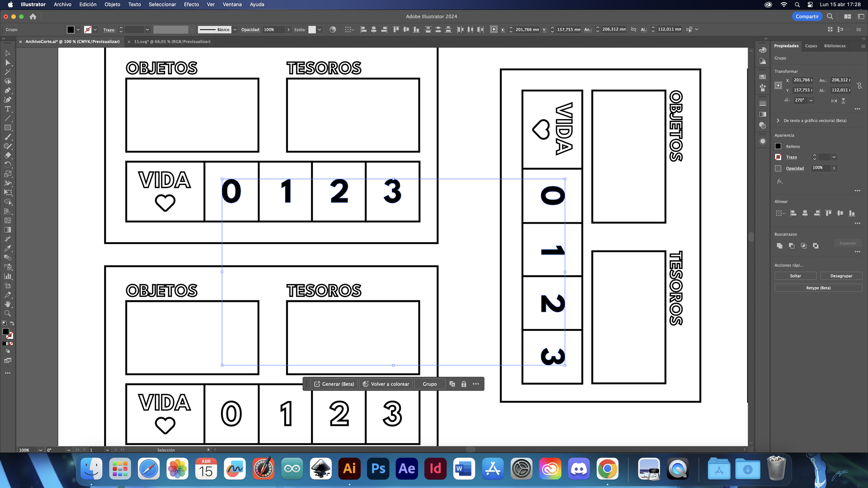Open the fill color dropdown in control bar
Viewport: 868px width, 488px height.
coord(78,30)
